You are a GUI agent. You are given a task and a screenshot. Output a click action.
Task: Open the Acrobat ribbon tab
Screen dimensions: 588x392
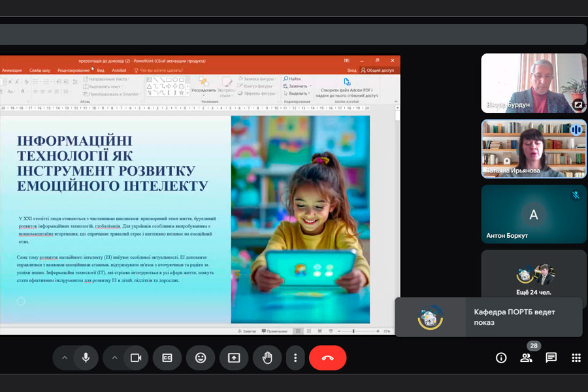[119, 70]
